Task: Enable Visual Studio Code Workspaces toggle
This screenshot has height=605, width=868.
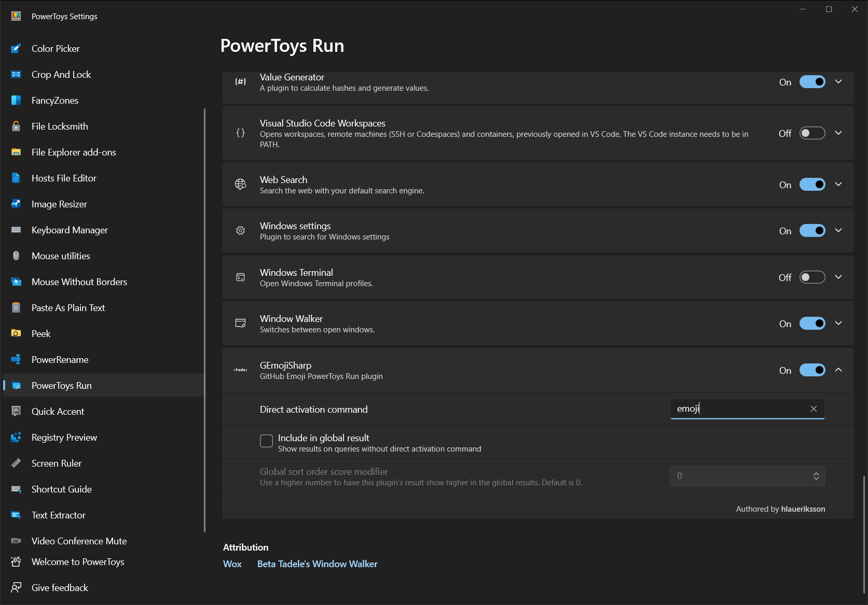Action: [x=812, y=133]
